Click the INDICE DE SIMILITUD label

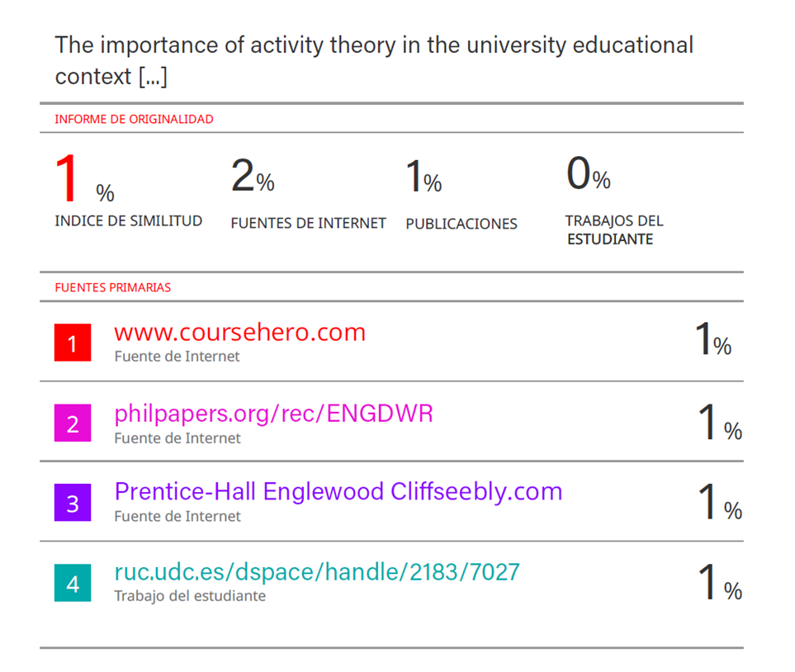(x=128, y=221)
